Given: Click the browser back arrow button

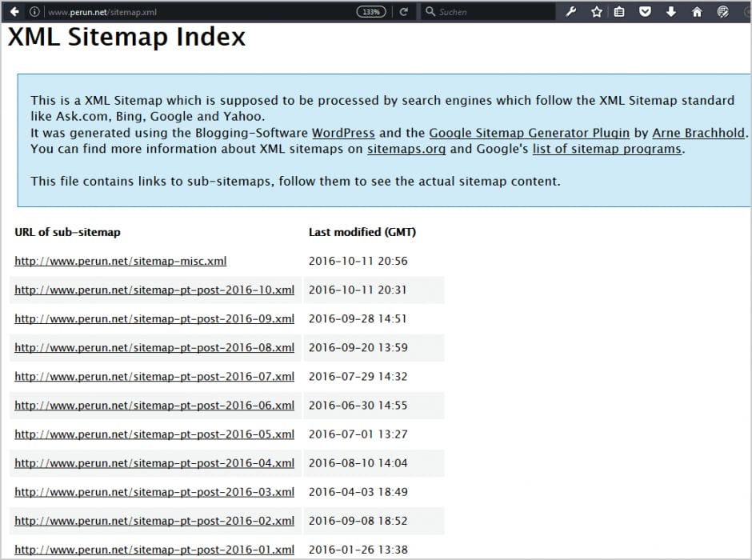Looking at the screenshot, I should click(x=14, y=12).
